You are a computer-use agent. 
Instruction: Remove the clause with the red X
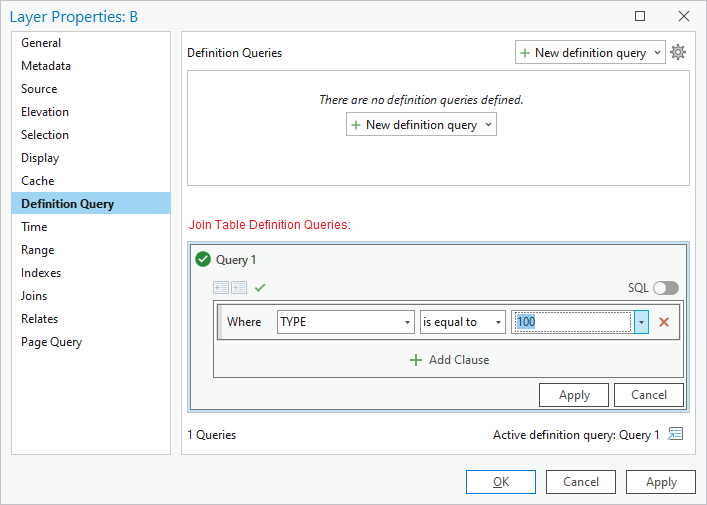(663, 322)
